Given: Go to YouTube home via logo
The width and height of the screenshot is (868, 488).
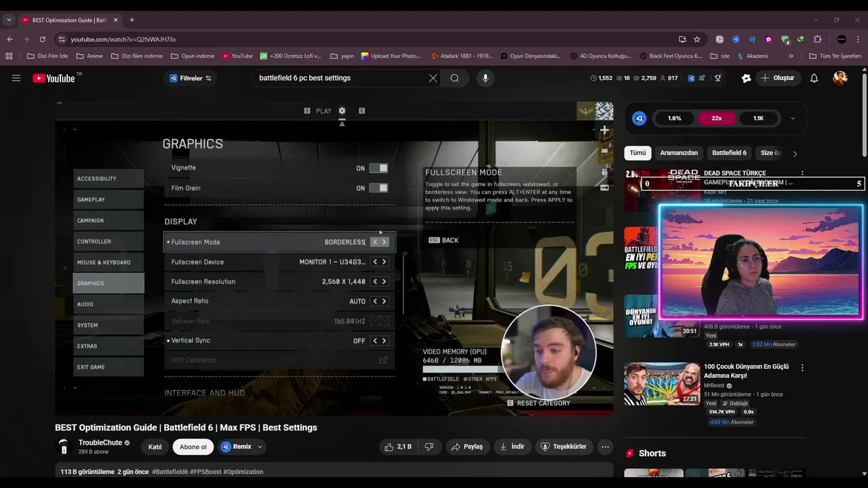Looking at the screenshot, I should 54,78.
